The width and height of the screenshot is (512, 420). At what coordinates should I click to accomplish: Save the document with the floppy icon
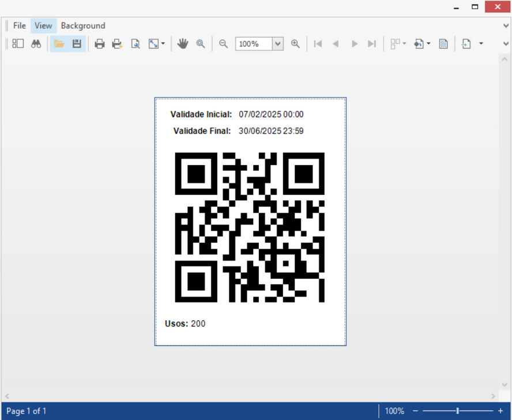[x=77, y=43]
